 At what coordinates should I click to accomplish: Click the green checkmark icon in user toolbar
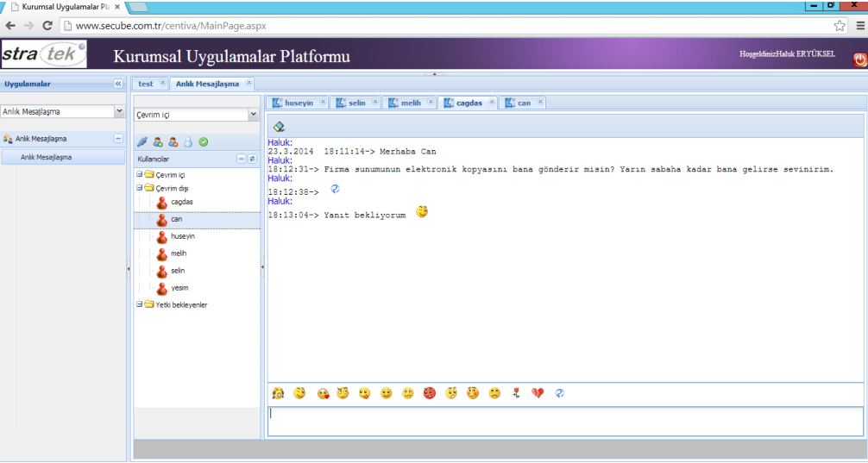pos(204,142)
